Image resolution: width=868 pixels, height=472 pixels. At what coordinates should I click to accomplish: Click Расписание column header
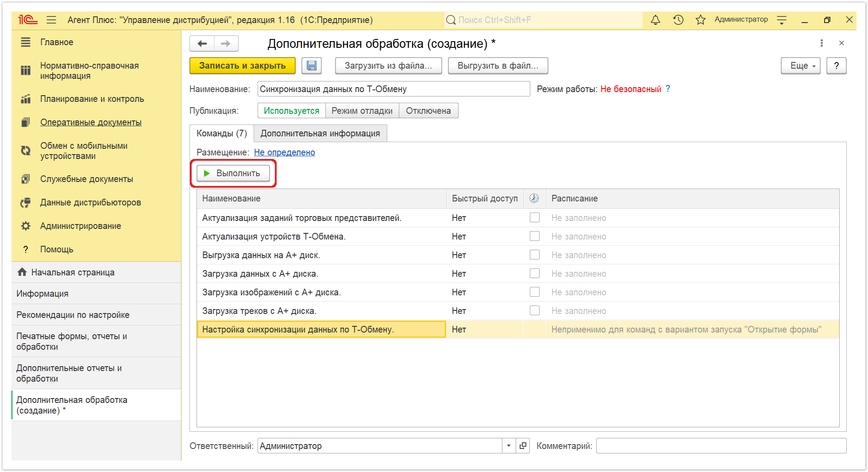coord(692,198)
